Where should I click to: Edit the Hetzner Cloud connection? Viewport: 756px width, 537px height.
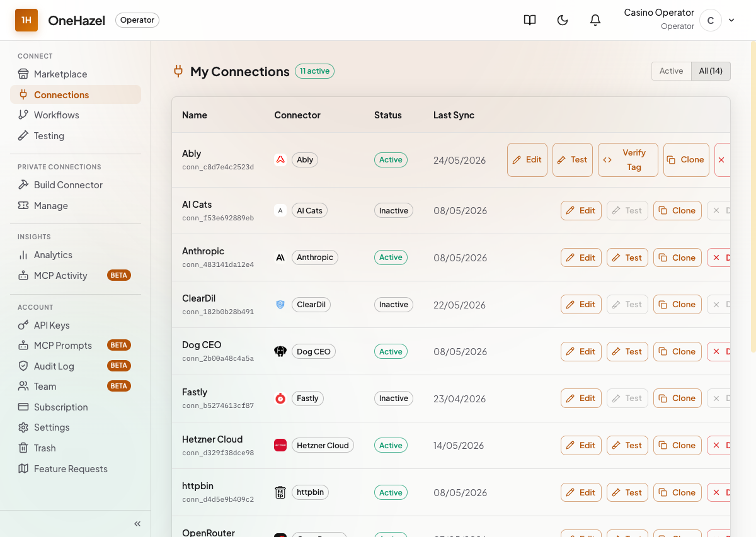pyautogui.click(x=581, y=445)
